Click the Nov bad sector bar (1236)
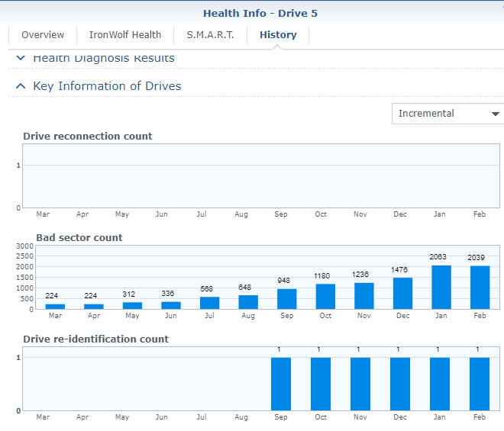 pyautogui.click(x=364, y=296)
